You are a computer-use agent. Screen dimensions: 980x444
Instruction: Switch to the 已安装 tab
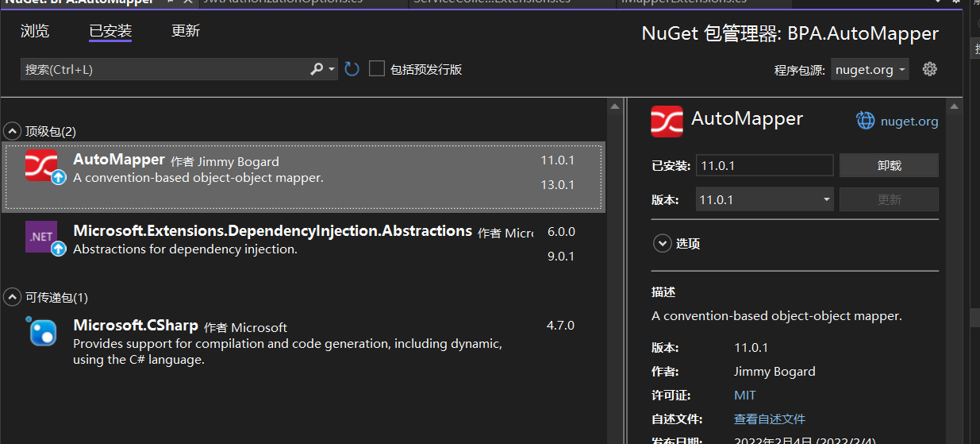110,31
